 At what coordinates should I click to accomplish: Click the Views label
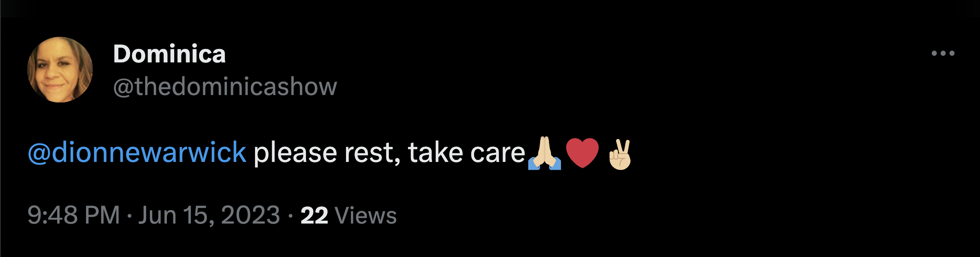coord(366,215)
